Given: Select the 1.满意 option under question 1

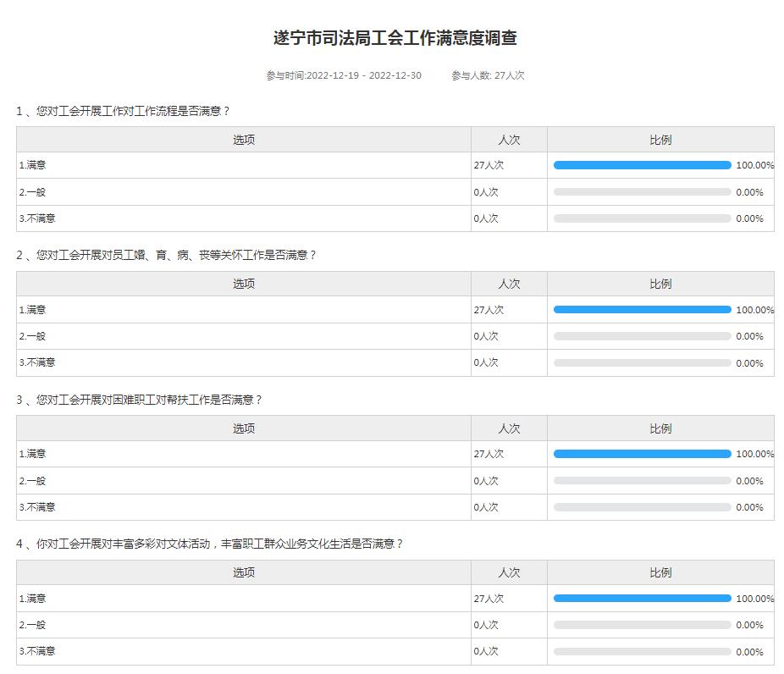Looking at the screenshot, I should (33, 165).
